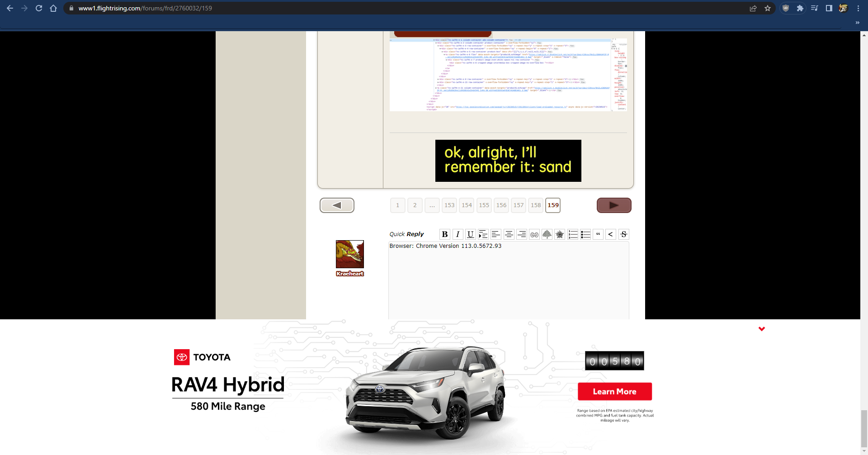Click the 'remember it: sand' signature image

[x=508, y=161]
